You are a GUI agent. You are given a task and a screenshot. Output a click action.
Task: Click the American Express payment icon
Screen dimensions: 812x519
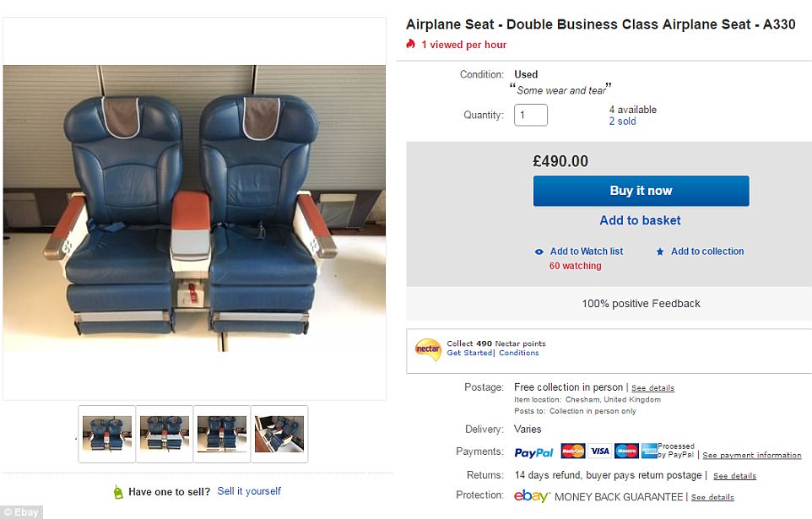pyautogui.click(x=649, y=451)
